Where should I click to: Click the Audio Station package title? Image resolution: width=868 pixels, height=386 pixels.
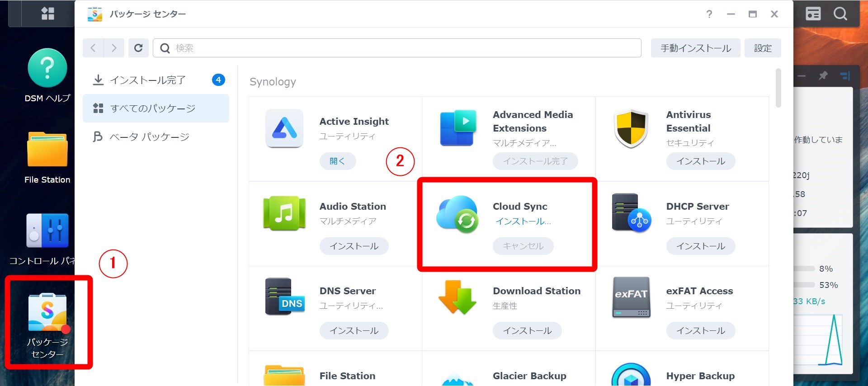click(353, 206)
